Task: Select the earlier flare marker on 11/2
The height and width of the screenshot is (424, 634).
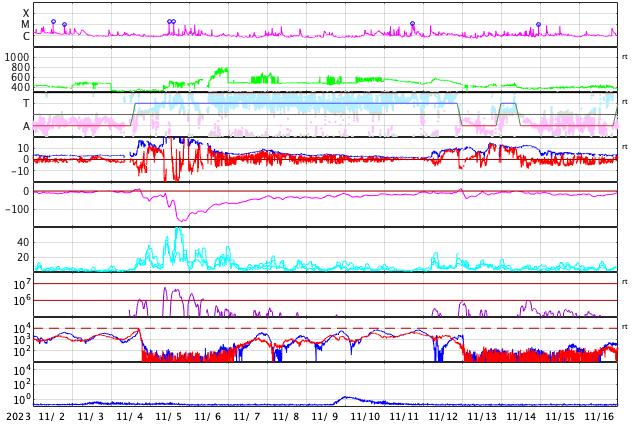Action: click(53, 21)
